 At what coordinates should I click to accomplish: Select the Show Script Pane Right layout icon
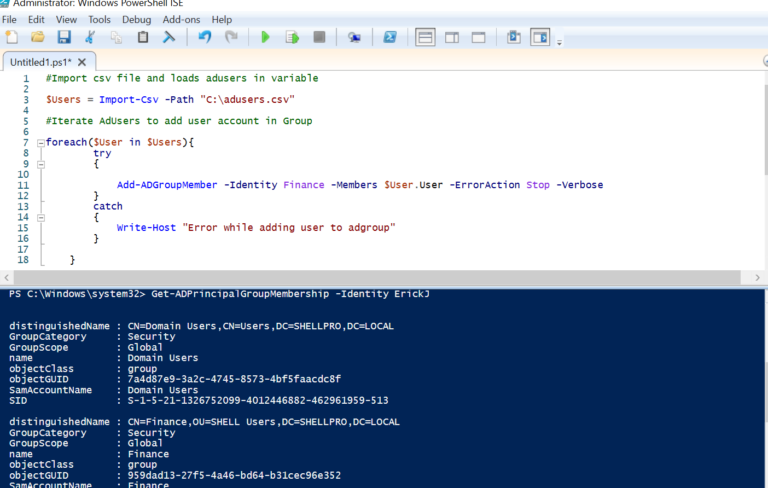(452, 37)
